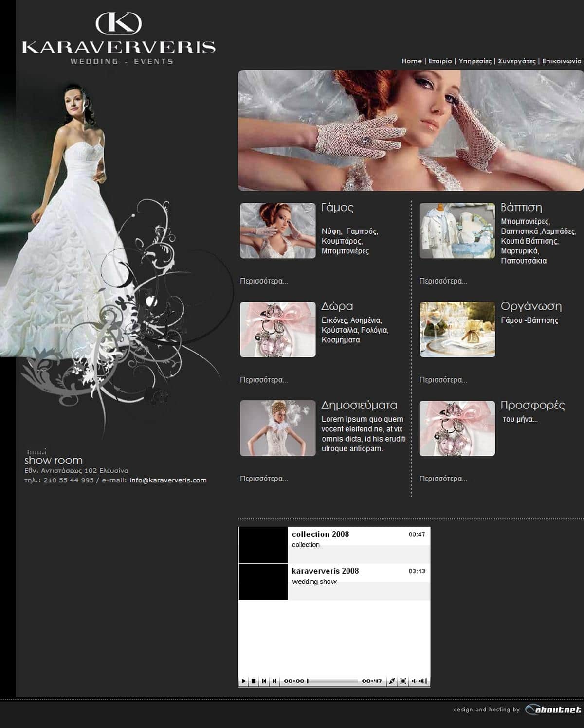Open the Γάμος bride thumbnail
Viewport: 584px width, 728px height.
[278, 231]
